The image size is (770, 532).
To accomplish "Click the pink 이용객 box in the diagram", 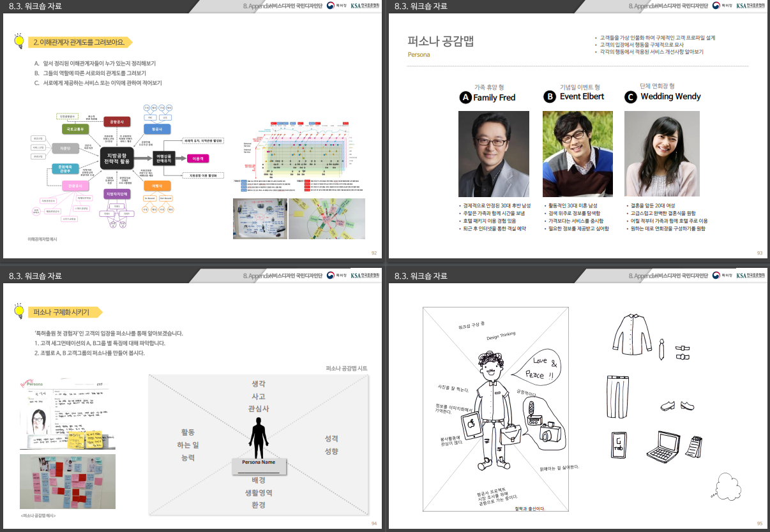I will pos(196,158).
